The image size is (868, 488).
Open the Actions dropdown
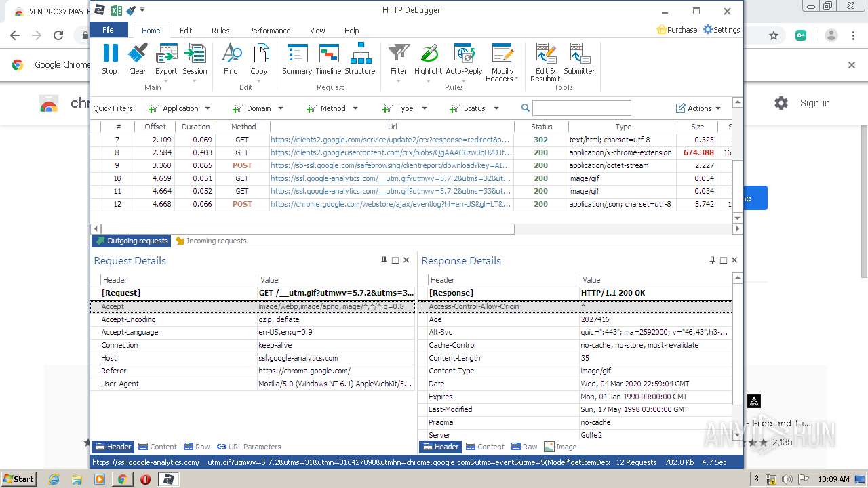(x=698, y=108)
